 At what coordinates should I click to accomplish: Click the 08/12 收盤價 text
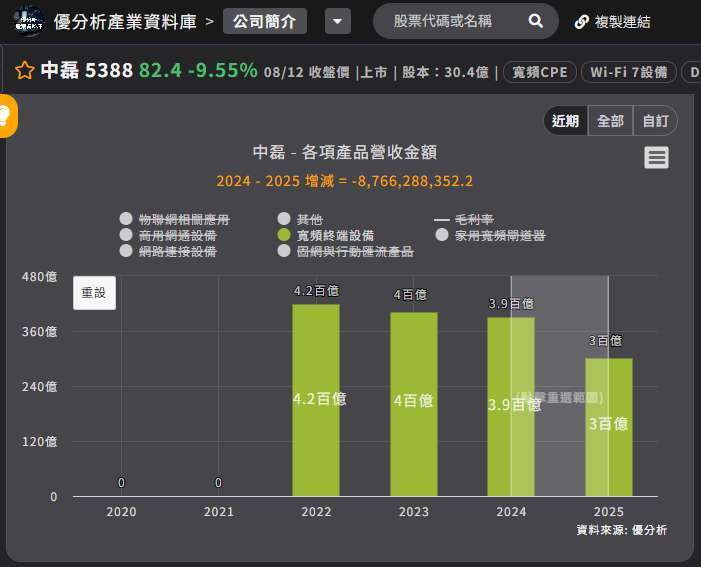tap(307, 72)
